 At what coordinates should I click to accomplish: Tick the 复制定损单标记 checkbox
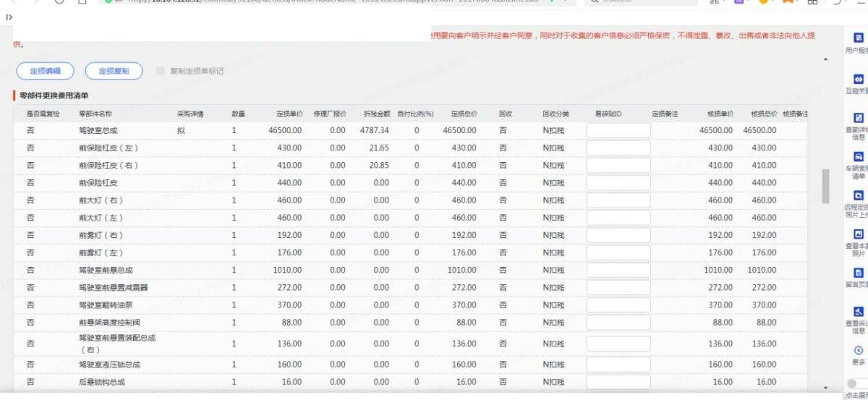[161, 71]
